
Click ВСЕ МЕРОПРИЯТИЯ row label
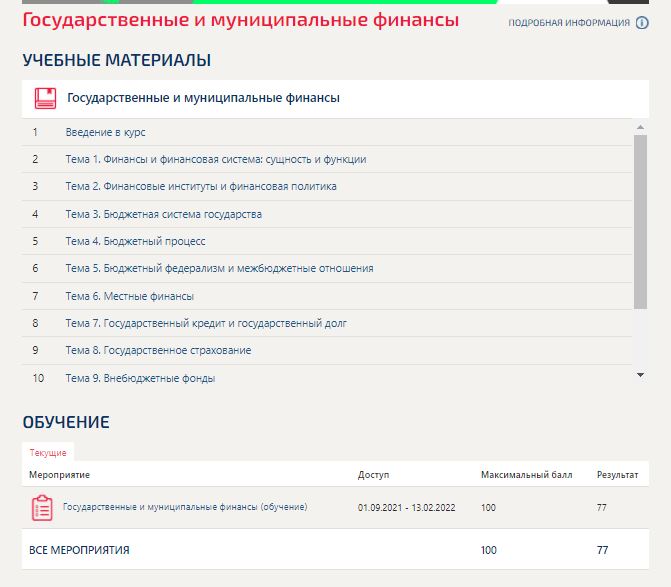(79, 550)
